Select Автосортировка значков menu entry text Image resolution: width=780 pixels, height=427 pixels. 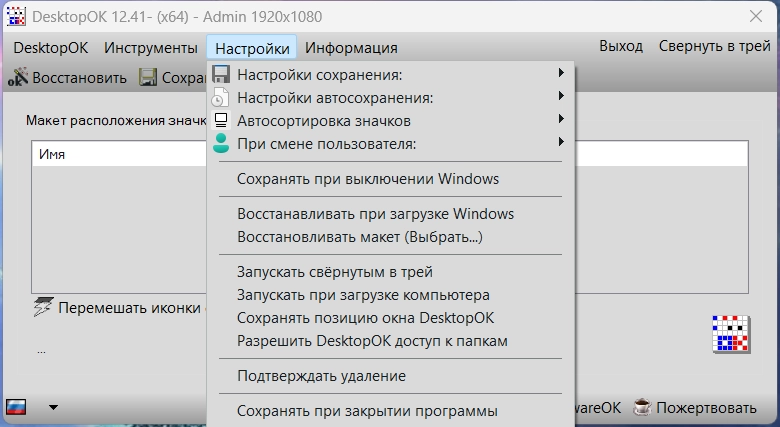[324, 121]
